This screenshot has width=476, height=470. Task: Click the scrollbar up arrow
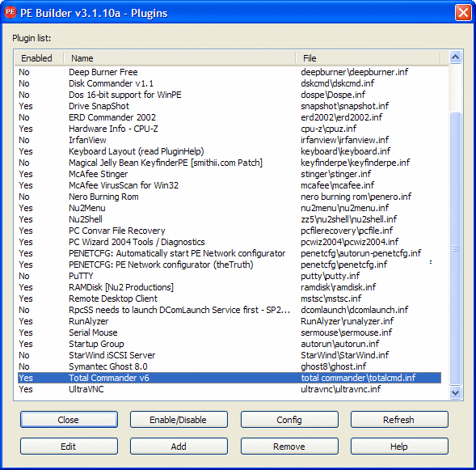pos(455,57)
